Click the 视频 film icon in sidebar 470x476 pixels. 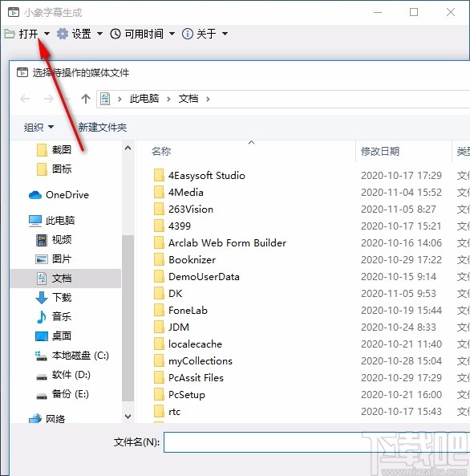tap(42, 240)
